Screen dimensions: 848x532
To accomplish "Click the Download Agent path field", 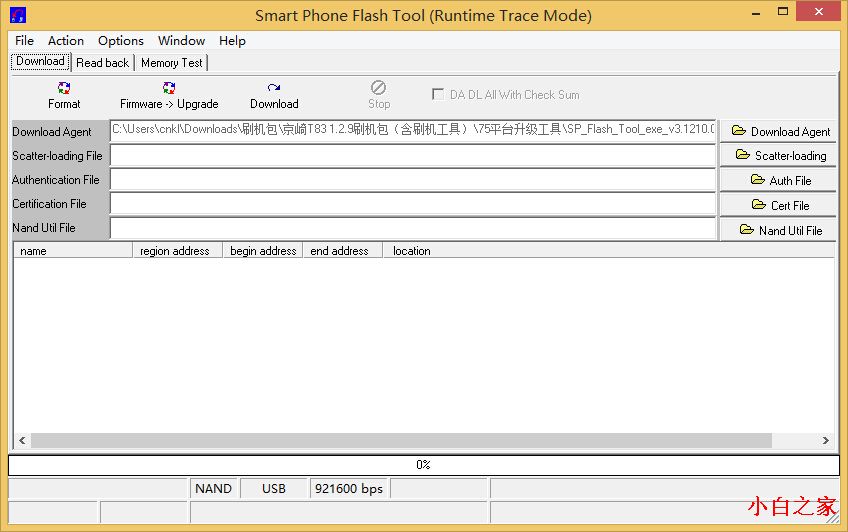I will click(x=413, y=130).
